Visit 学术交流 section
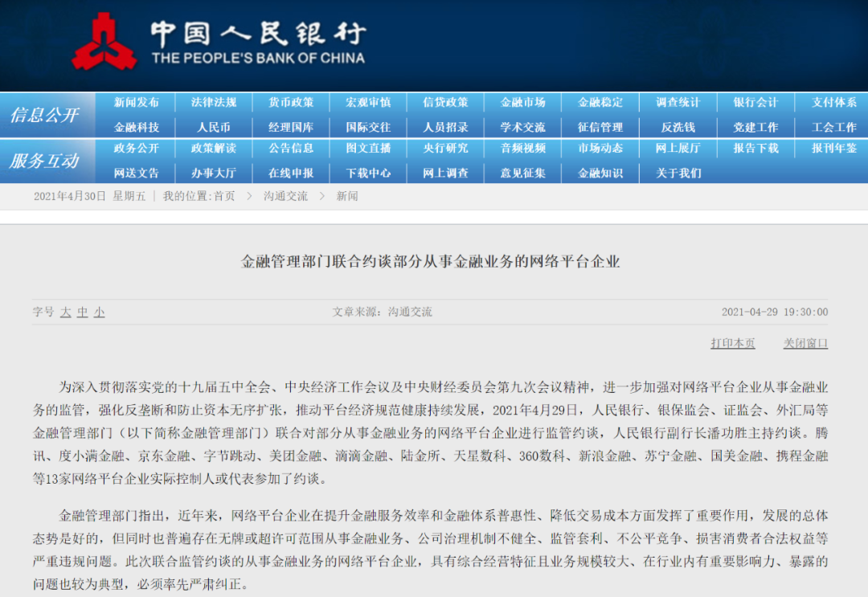The width and height of the screenshot is (868, 597). [x=523, y=127]
